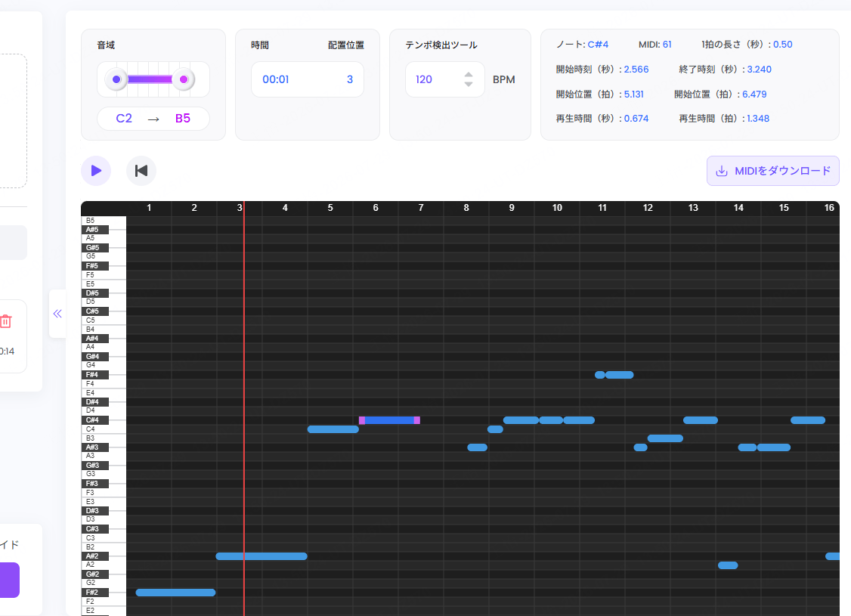Click the F#2 black piano key
851x616 pixels.
[x=95, y=593]
